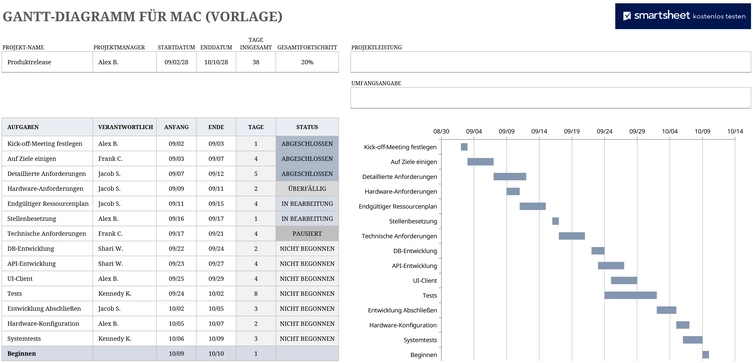The width and height of the screenshot is (753, 363).
Task: Click the Tests bar in Gantt chart
Action: click(631, 295)
